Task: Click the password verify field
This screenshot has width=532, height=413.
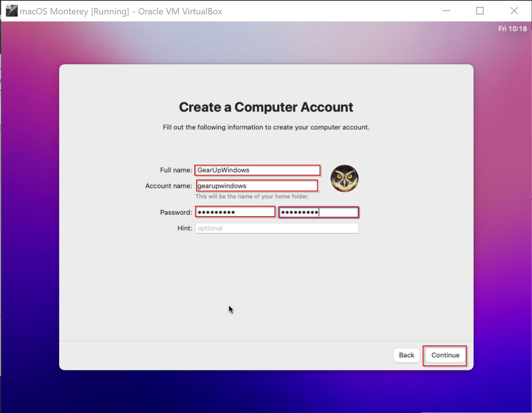Action: [x=318, y=212]
